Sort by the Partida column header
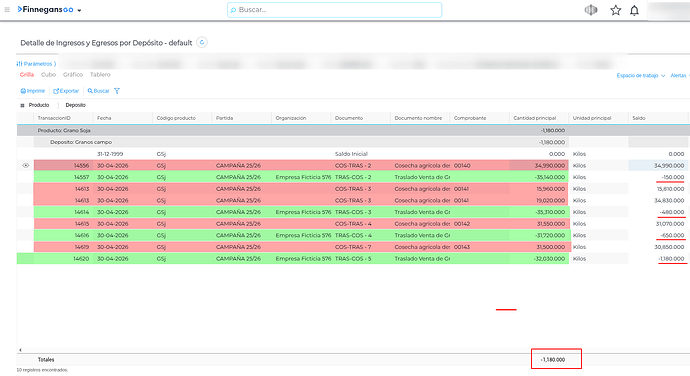 pos(242,118)
